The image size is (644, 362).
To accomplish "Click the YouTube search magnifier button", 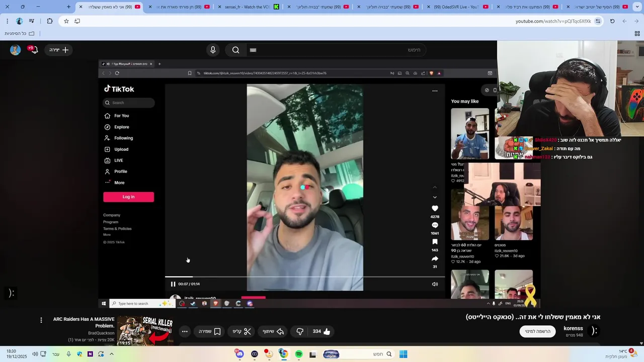I will (235, 50).
